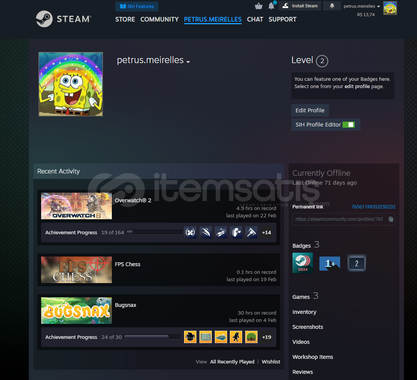Open the shopping cart basket icon
Image resolution: width=417 pixels, height=380 pixels.
click(258, 6)
